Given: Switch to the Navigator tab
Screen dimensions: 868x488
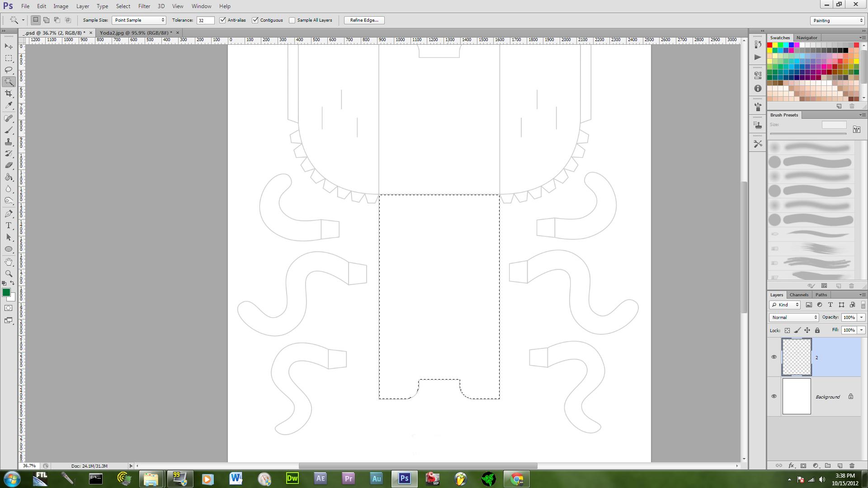Looking at the screenshot, I should [x=807, y=38].
